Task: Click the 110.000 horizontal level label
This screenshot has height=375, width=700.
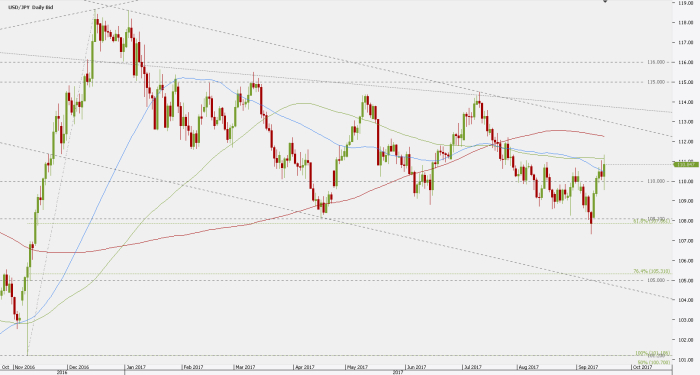Action: [656, 181]
